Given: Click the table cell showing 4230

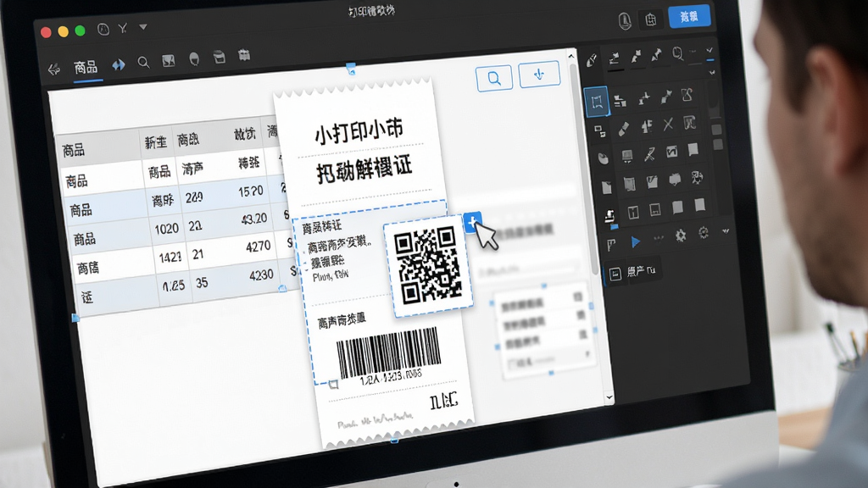Looking at the screenshot, I should [x=261, y=275].
